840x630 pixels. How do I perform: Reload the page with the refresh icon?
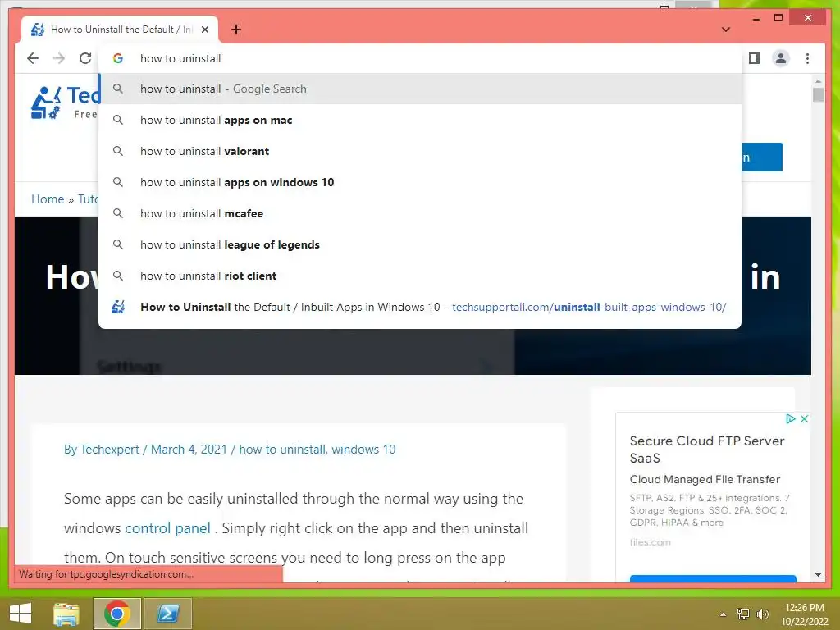[85, 58]
